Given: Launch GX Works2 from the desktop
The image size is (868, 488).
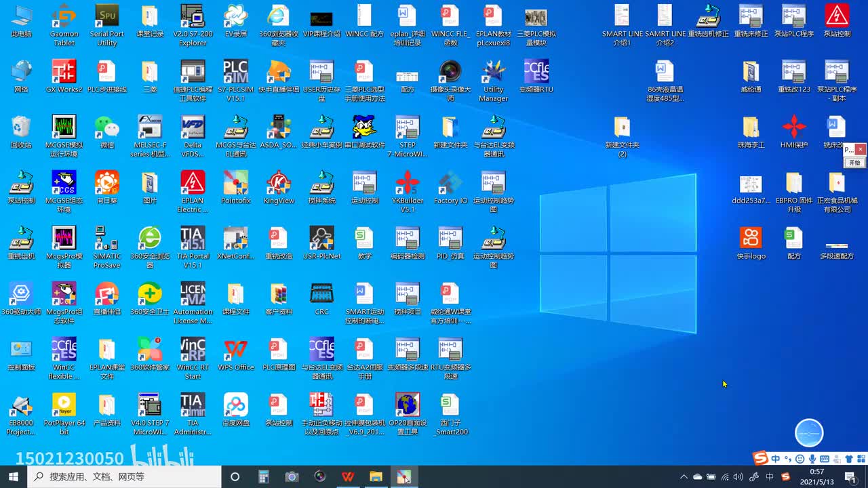Looking at the screenshot, I should click(x=64, y=72).
